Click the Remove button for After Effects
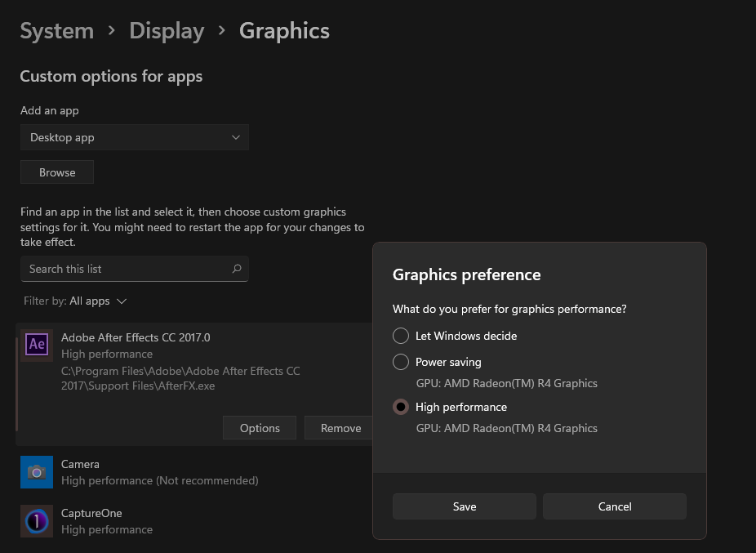Viewport: 756px width, 553px height. [x=340, y=428]
